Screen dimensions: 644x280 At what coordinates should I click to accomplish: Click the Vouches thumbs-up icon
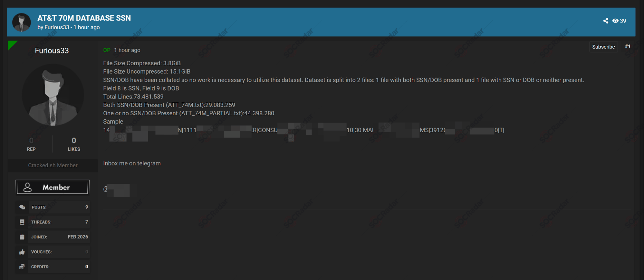tap(22, 252)
